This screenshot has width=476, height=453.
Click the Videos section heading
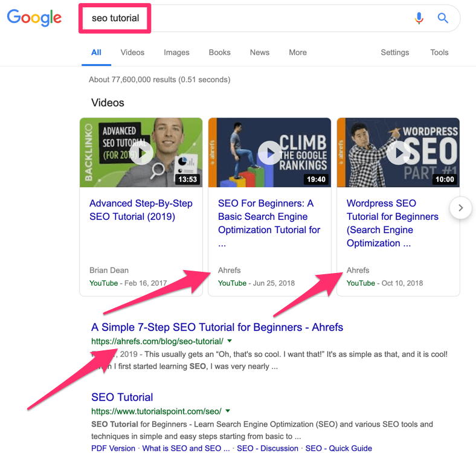click(108, 103)
